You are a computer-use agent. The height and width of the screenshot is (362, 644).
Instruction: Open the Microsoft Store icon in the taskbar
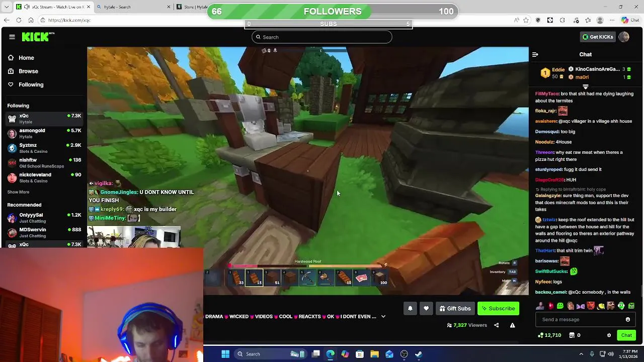(360, 354)
